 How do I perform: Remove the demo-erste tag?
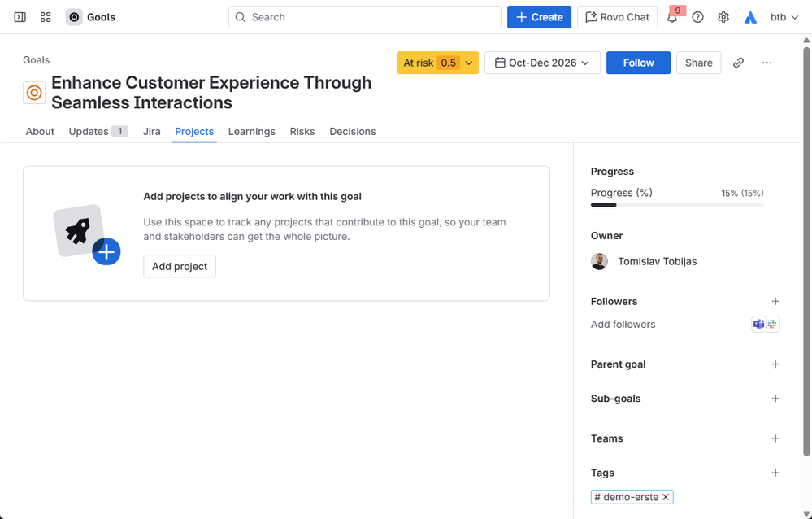tap(666, 497)
